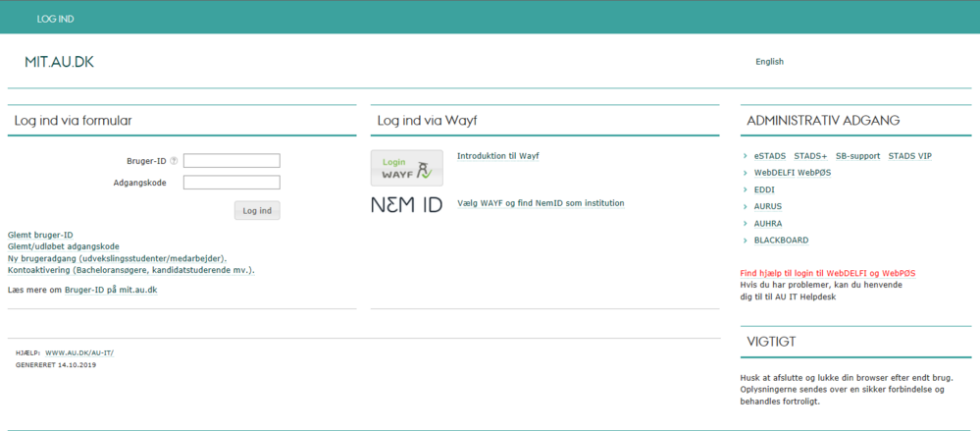Open the STADS VIP link
Image resolution: width=980 pixels, height=431 pixels.
(x=910, y=156)
